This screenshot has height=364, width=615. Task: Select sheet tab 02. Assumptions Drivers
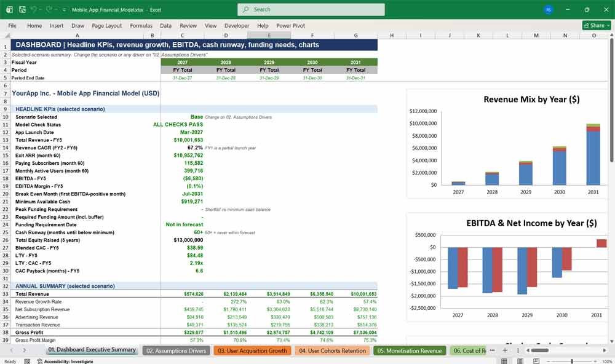[x=176, y=350]
